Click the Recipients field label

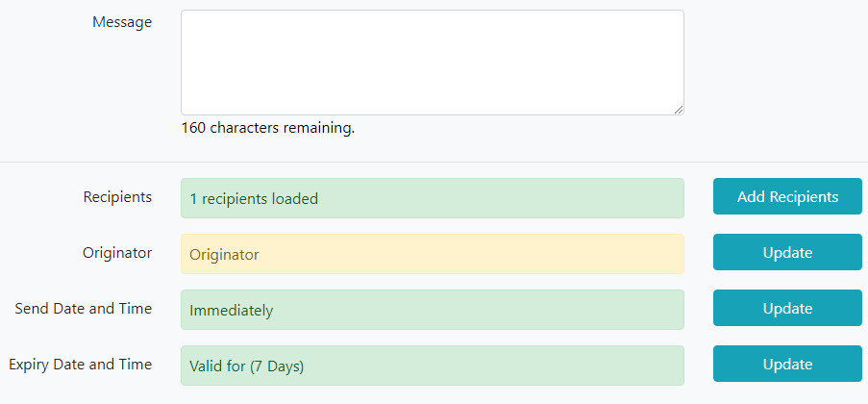click(118, 197)
